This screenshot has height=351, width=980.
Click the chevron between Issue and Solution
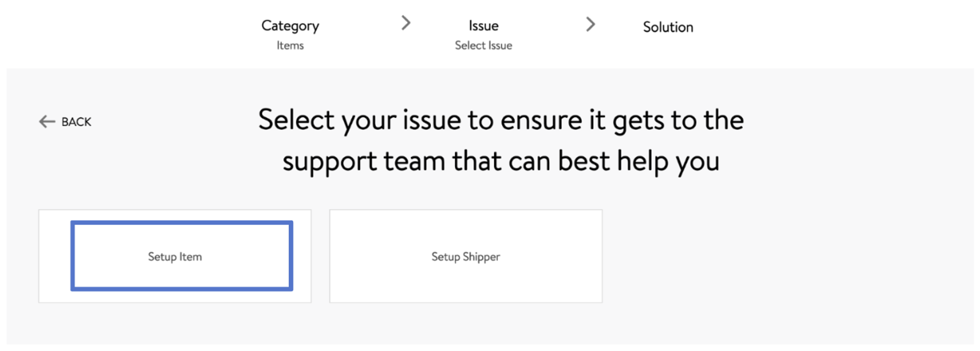click(590, 24)
